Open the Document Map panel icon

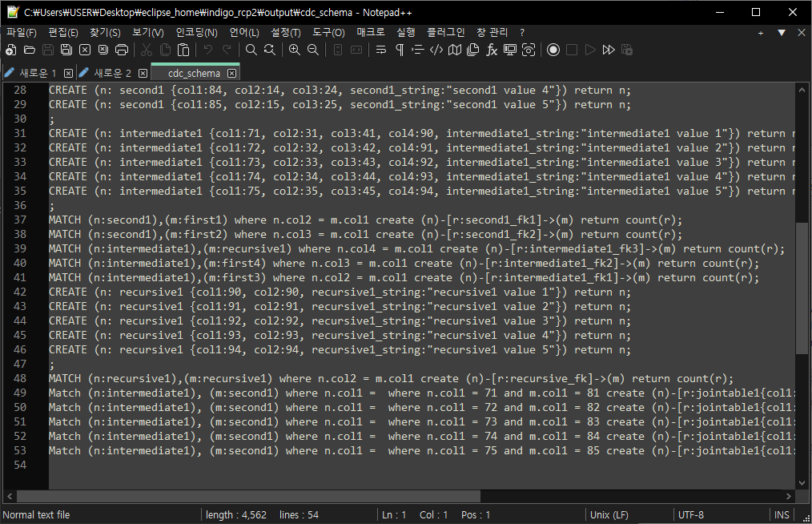tap(455, 50)
